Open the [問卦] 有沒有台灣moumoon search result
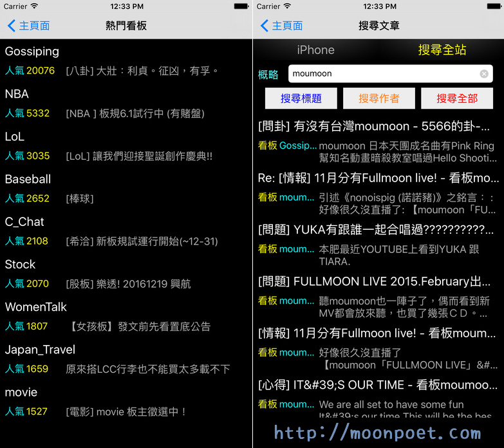The height and width of the screenshot is (448, 504). 377,126
